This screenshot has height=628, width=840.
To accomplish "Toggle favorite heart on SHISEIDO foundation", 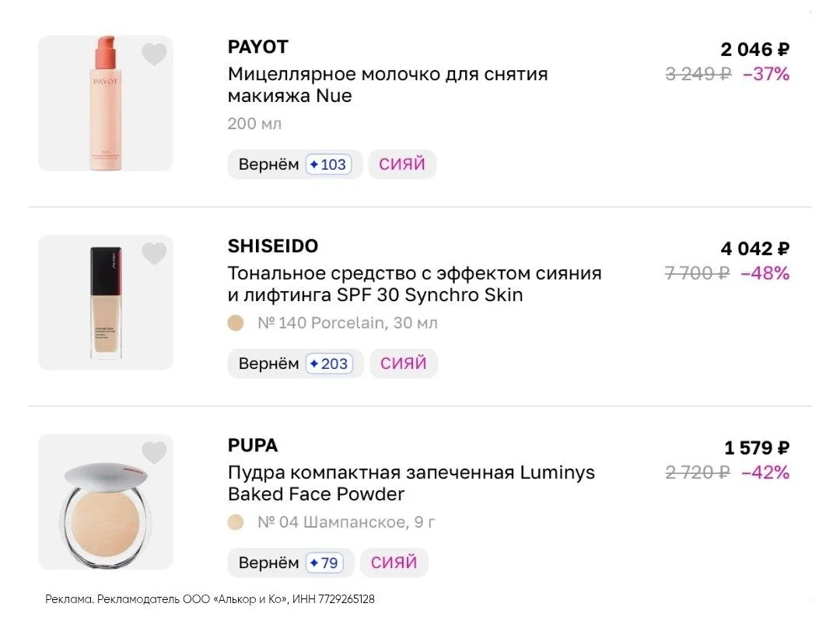I will (154, 254).
